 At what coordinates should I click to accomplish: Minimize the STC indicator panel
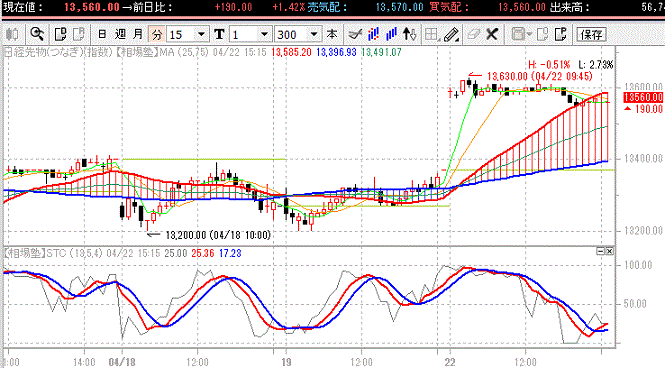click(x=600, y=251)
